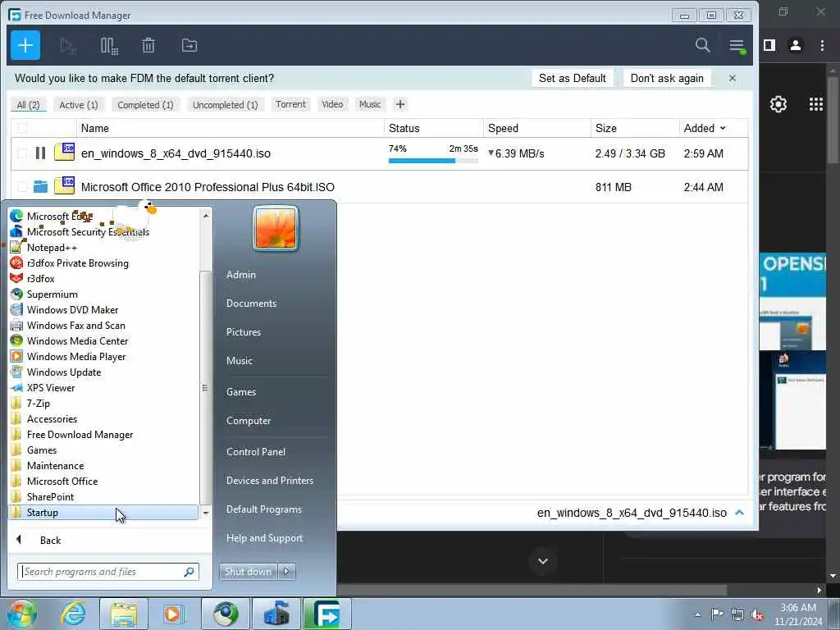Select the Completed (1) filter tab
The width and height of the screenshot is (840, 630).
pyautogui.click(x=145, y=105)
